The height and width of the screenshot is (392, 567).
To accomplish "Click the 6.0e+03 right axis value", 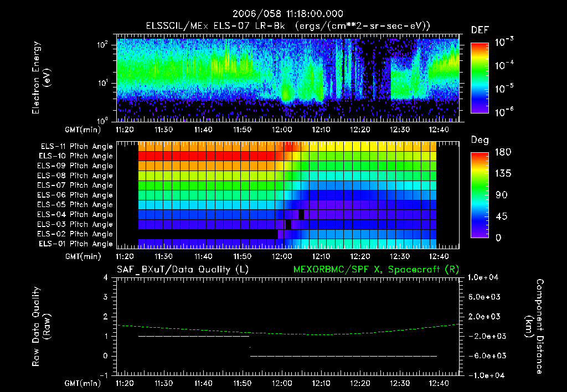I will coord(484,297).
